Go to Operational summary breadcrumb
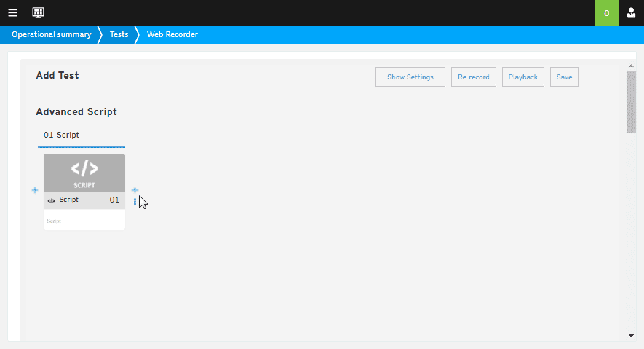644x349 pixels. click(52, 34)
